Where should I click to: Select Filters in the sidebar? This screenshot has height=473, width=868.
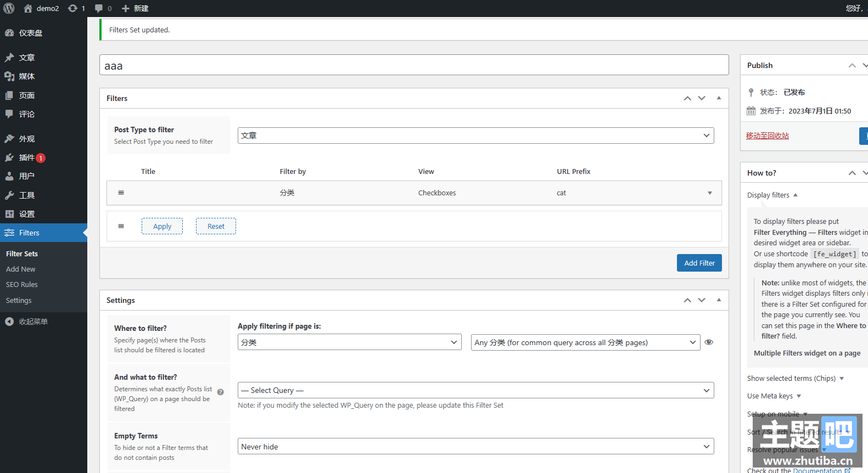click(43, 233)
